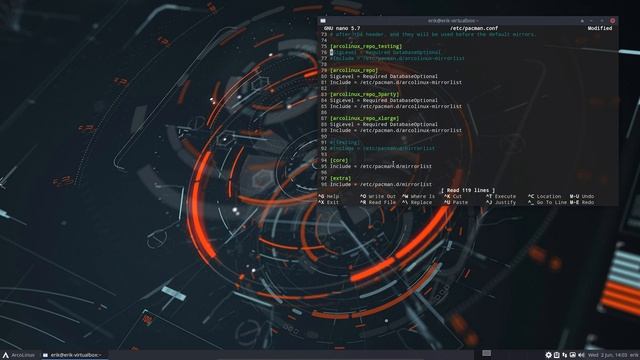This screenshot has height=360, width=640.
Task: Place cursor on line 76 commented SigLevel
Action: [386, 52]
